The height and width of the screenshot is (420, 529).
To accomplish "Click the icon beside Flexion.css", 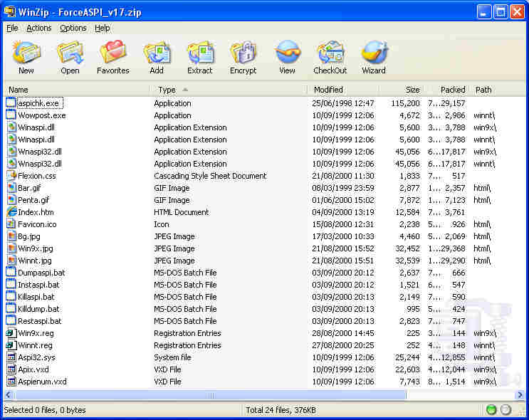I will pyautogui.click(x=11, y=176).
